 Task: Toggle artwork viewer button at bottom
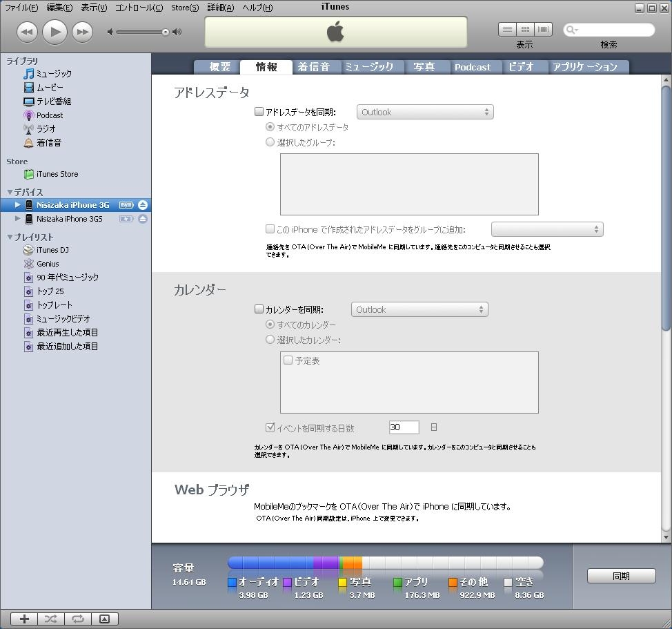(x=105, y=619)
